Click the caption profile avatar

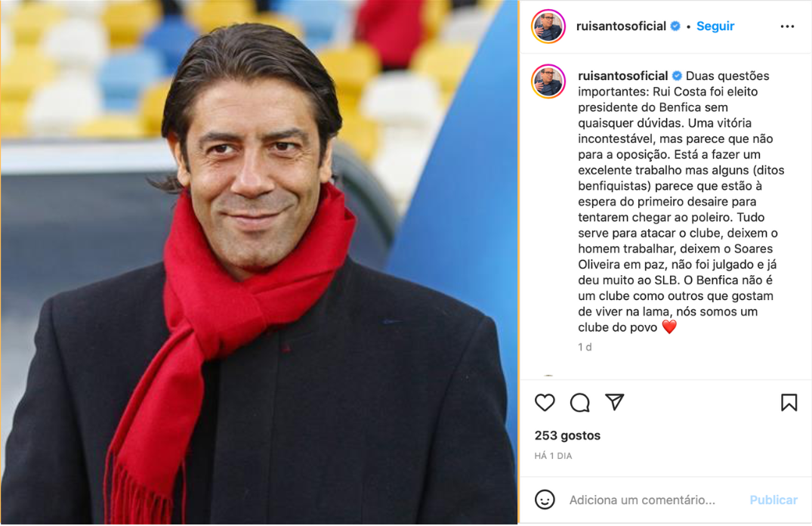[x=548, y=82]
